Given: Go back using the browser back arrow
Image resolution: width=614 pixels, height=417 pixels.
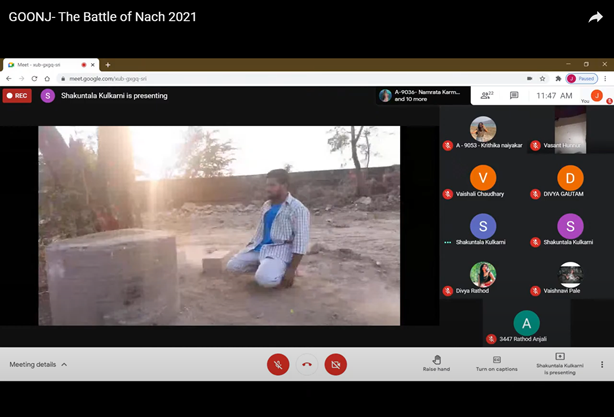Looking at the screenshot, I should [9, 79].
